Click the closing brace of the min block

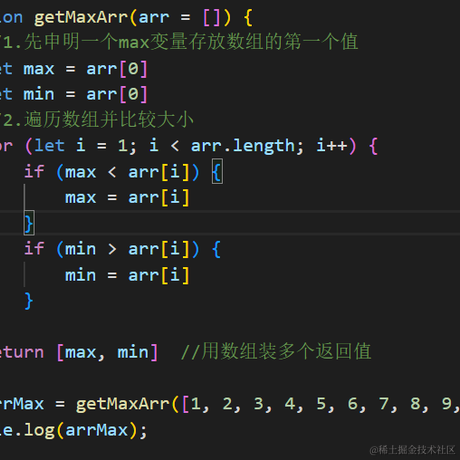(29, 301)
